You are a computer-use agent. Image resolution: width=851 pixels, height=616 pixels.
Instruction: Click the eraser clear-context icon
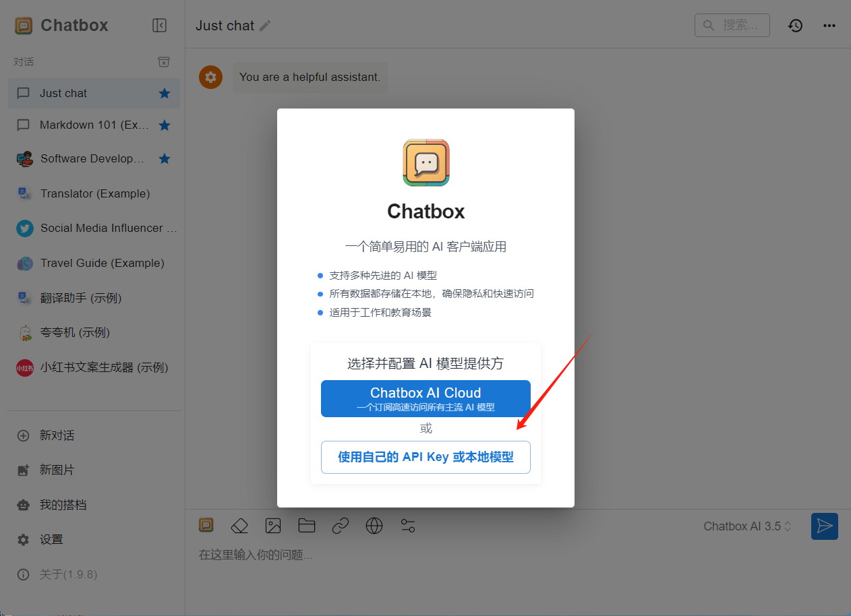239,526
